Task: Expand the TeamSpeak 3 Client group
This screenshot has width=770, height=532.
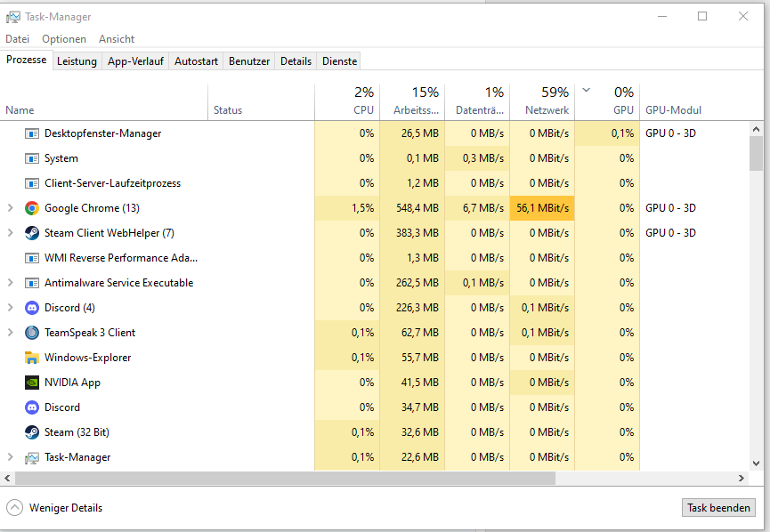Action: click(x=11, y=333)
